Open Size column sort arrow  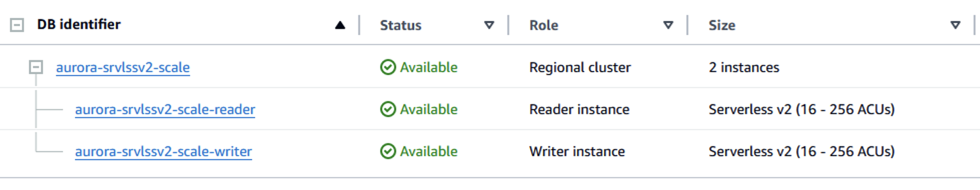[x=955, y=25]
